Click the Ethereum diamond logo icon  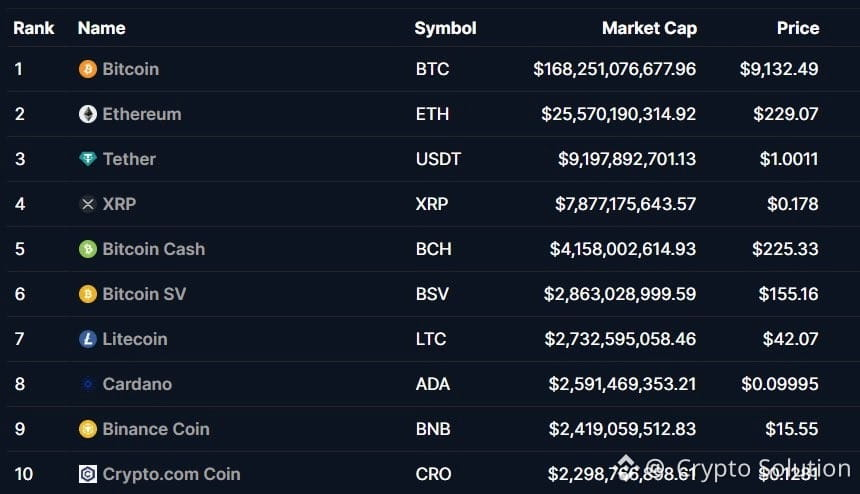(88, 114)
